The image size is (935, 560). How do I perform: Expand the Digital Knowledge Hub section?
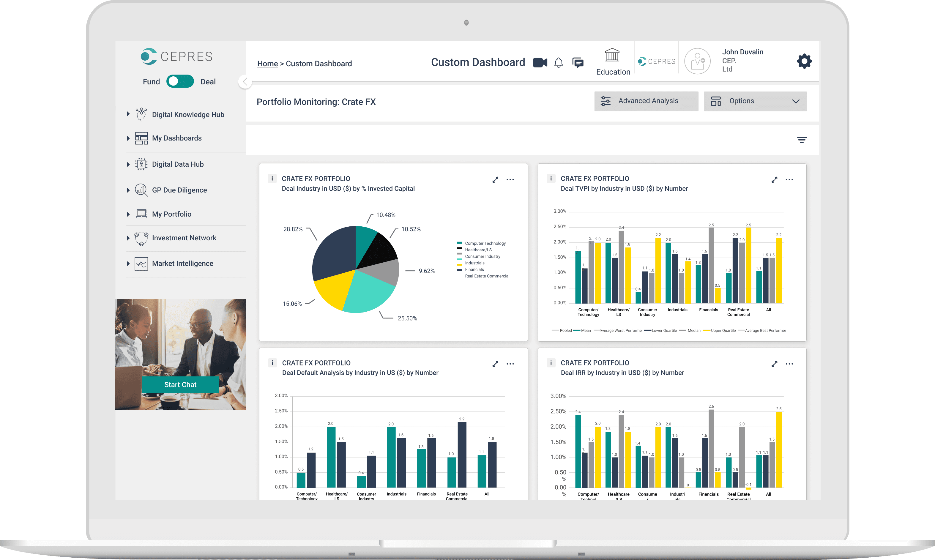(x=187, y=114)
